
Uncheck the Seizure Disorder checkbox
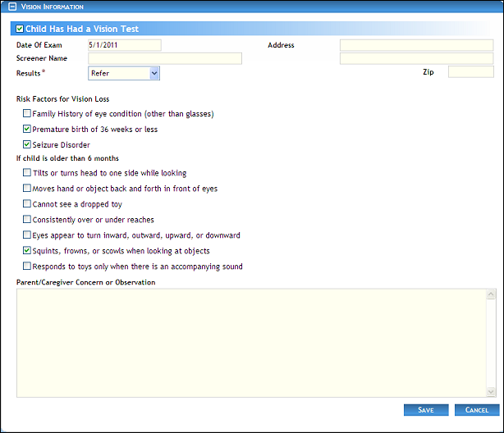coord(27,145)
